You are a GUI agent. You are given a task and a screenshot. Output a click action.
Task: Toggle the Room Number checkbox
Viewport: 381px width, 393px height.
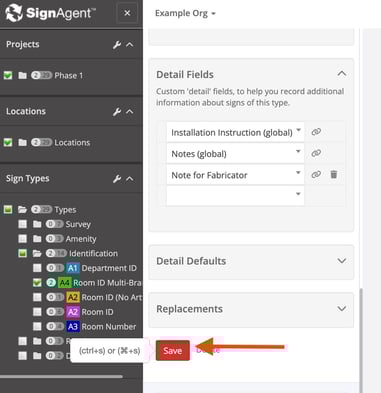pyautogui.click(x=37, y=327)
